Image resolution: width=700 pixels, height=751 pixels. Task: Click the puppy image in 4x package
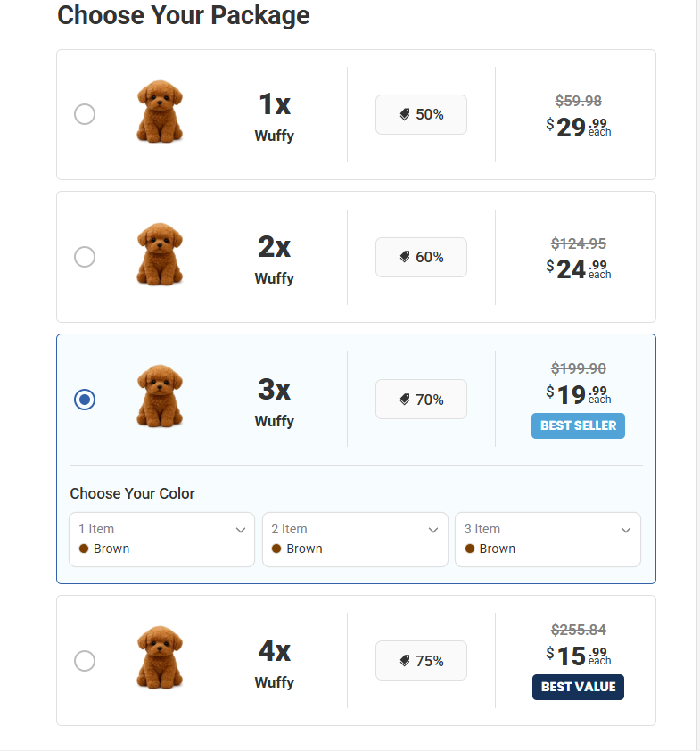160,658
